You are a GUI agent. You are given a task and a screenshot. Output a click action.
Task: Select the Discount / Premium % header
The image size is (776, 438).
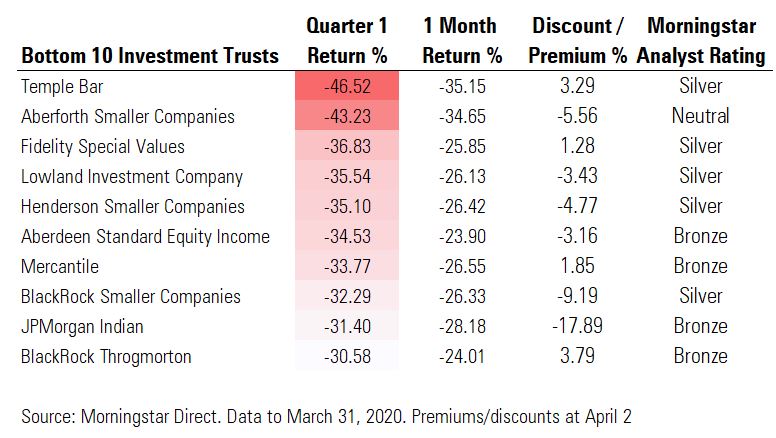[579, 40]
